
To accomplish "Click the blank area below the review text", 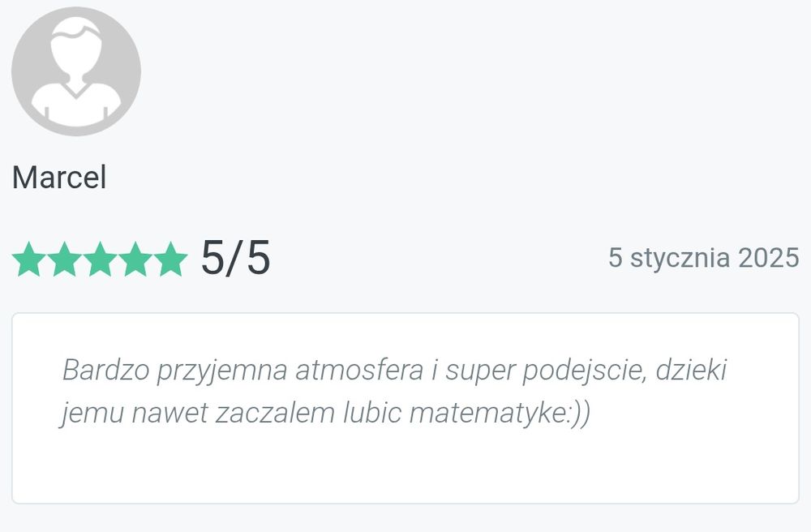I will 405,466.
